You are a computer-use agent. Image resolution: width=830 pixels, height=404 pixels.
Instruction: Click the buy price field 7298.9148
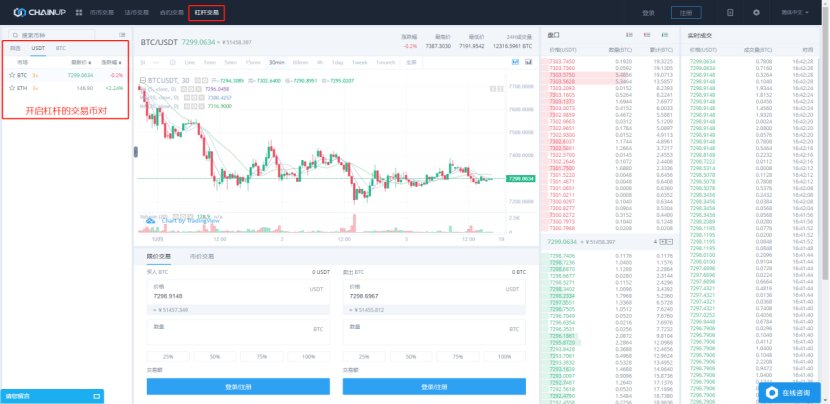pyautogui.click(x=238, y=292)
